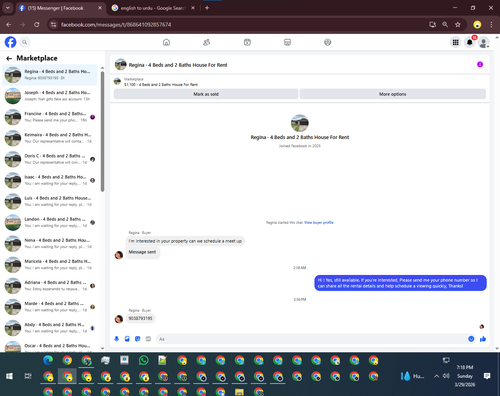
Task: Open the Luis conversation in the list
Action: click(50, 201)
